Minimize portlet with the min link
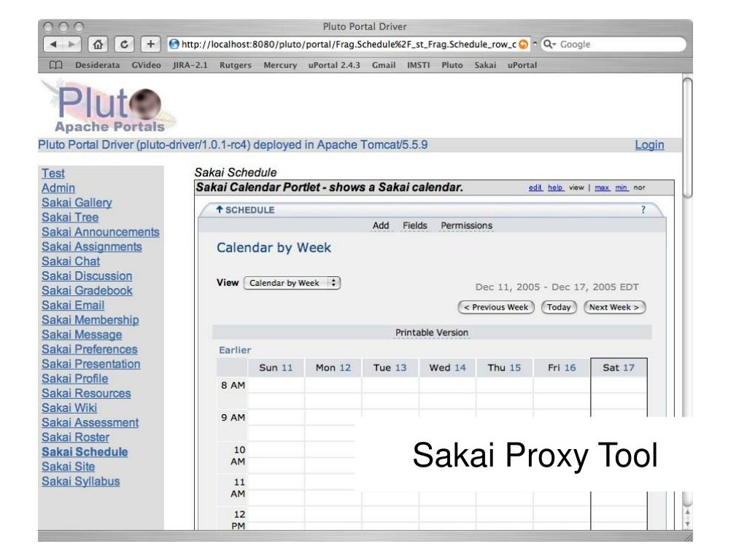Viewport: 747px width, 560px height. [x=622, y=187]
